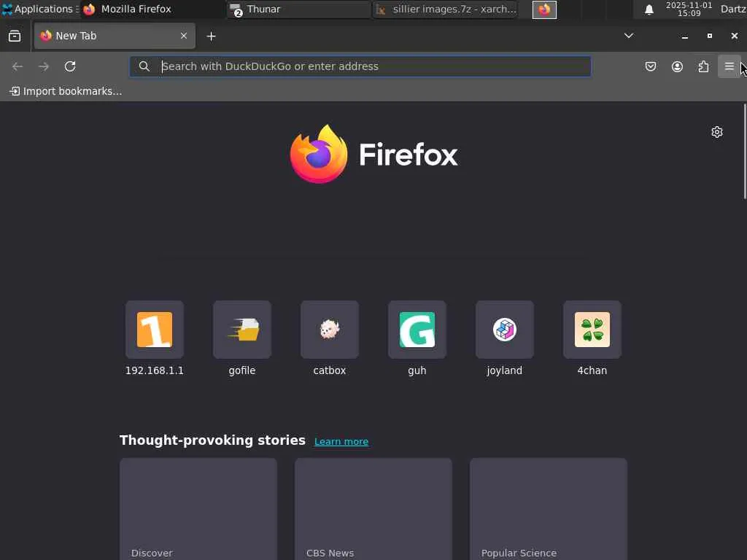
Task: Open a new tab with plus button
Action: click(x=211, y=36)
